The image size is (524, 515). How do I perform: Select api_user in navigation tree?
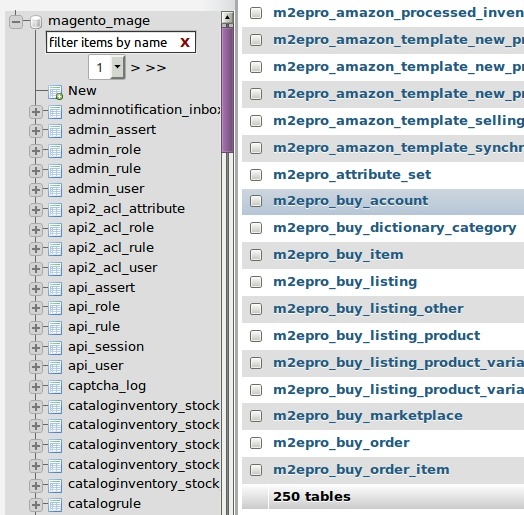(x=96, y=366)
